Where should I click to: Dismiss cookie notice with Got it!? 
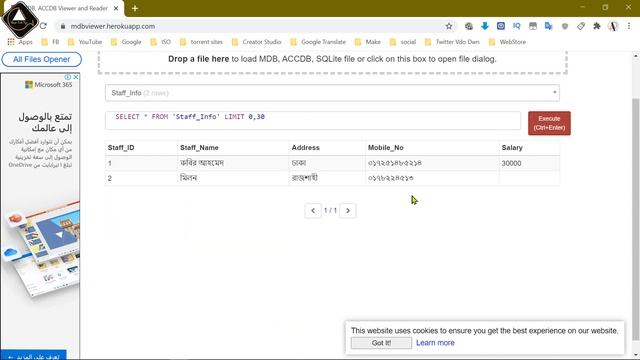pos(381,343)
